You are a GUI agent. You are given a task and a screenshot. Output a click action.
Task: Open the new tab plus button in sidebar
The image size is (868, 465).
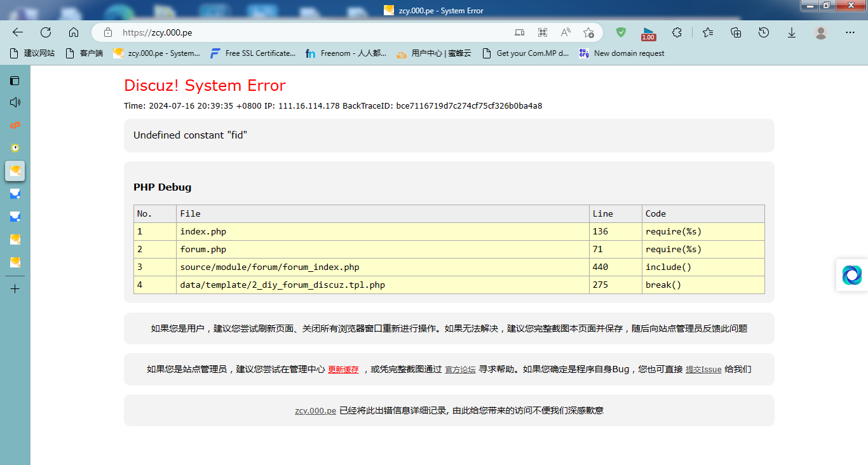pyautogui.click(x=15, y=289)
